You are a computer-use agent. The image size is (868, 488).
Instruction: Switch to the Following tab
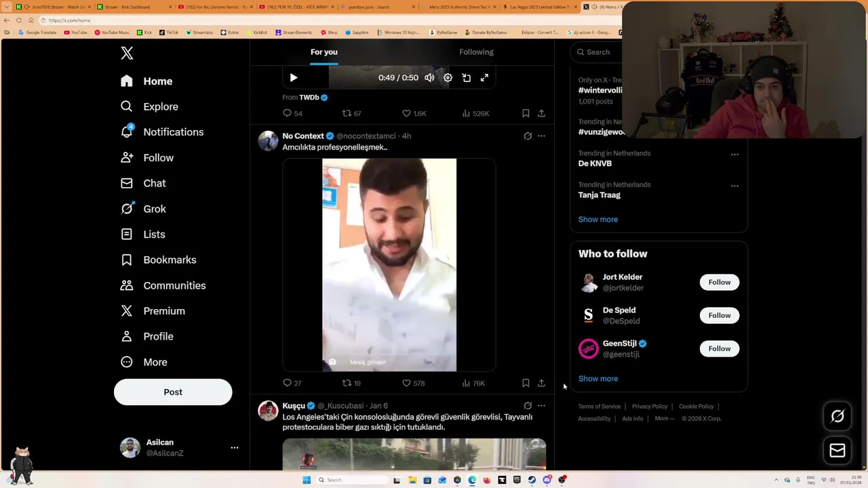tap(476, 52)
